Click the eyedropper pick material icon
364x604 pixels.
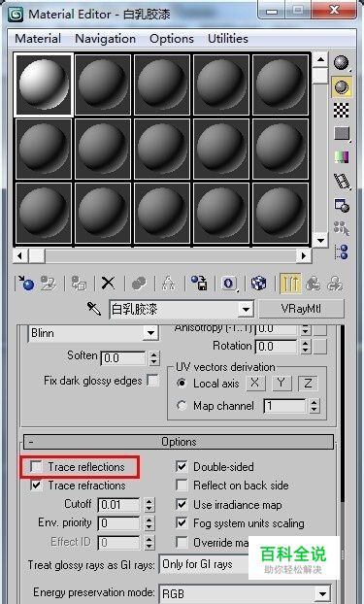click(94, 309)
